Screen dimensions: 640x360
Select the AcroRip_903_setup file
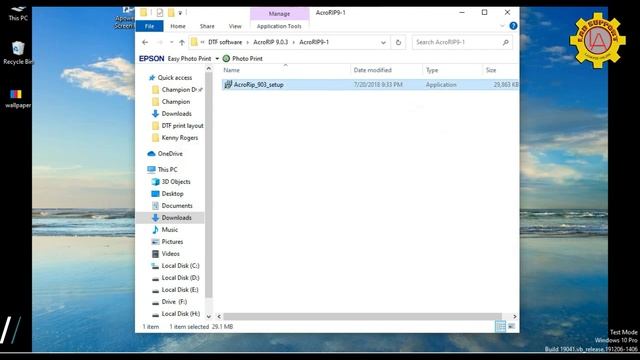tap(370, 84)
